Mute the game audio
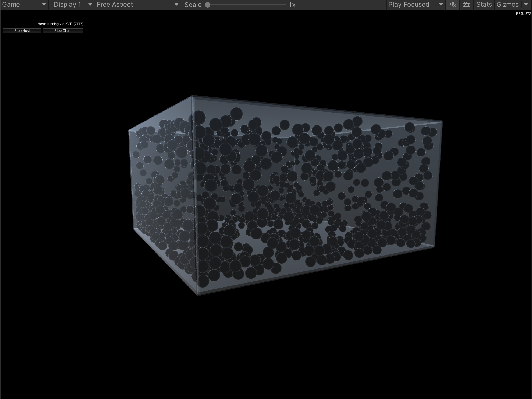This screenshot has width=532, height=399. pos(453,5)
